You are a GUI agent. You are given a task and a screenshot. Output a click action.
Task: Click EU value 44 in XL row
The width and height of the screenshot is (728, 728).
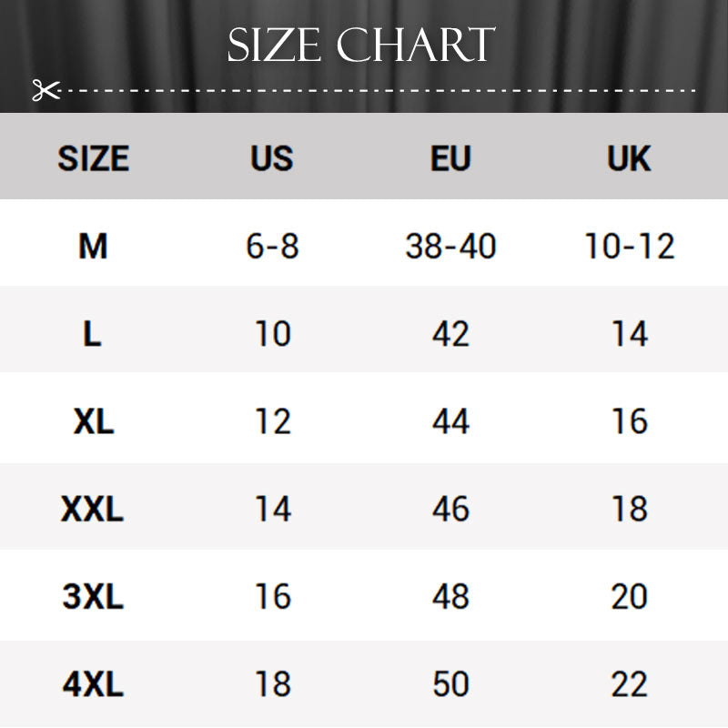click(450, 420)
